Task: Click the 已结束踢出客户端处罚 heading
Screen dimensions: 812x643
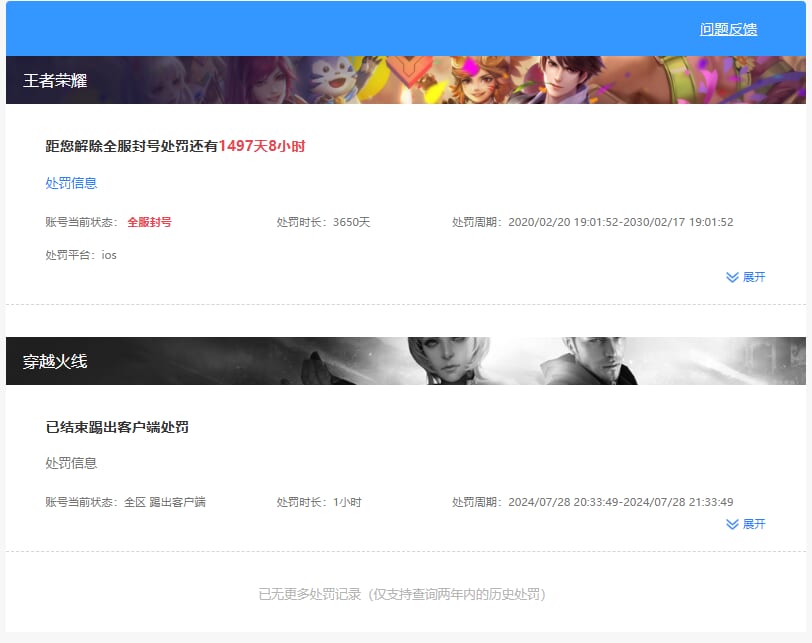Action: 117,427
